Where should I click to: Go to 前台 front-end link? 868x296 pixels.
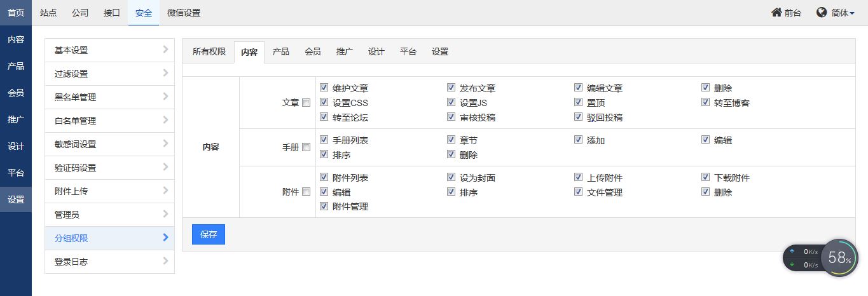[792, 13]
